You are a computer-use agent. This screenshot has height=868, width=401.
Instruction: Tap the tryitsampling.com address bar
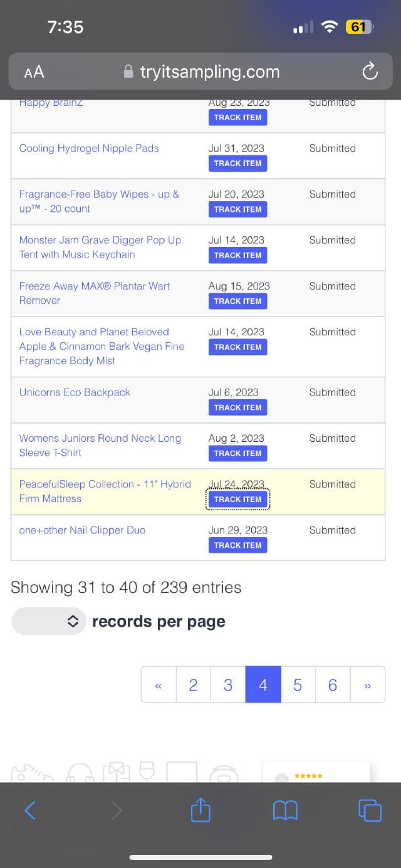click(202, 72)
